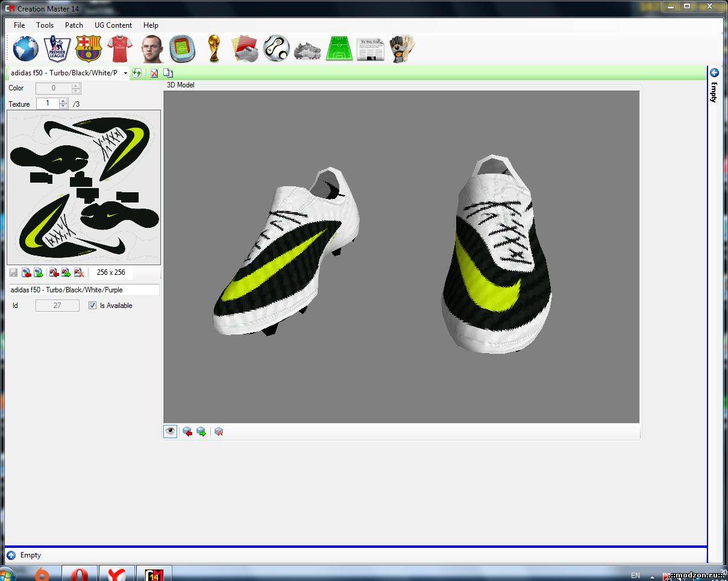Delete 3D model cube X icon
This screenshot has height=581, width=728.
tap(219, 432)
